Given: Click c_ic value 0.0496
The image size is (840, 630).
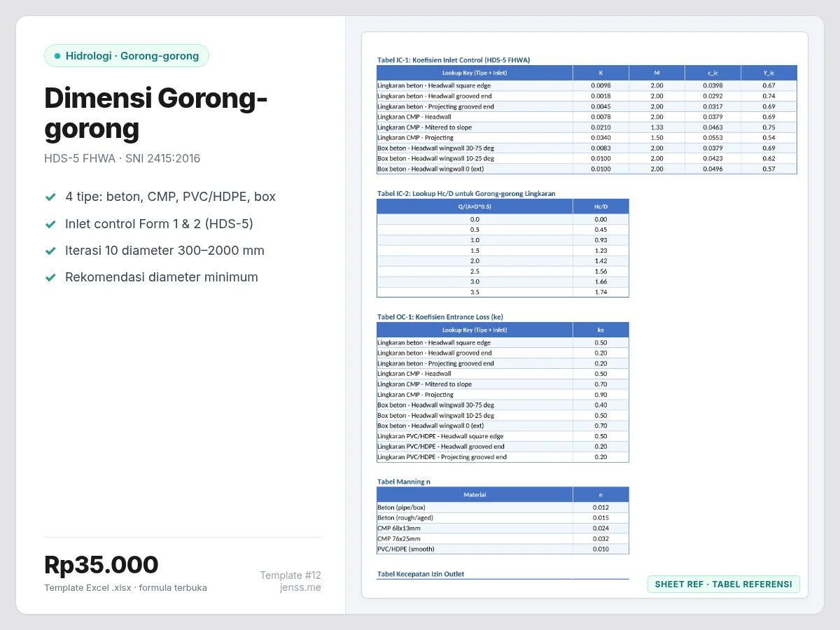Looking at the screenshot, I should pyautogui.click(x=713, y=169).
